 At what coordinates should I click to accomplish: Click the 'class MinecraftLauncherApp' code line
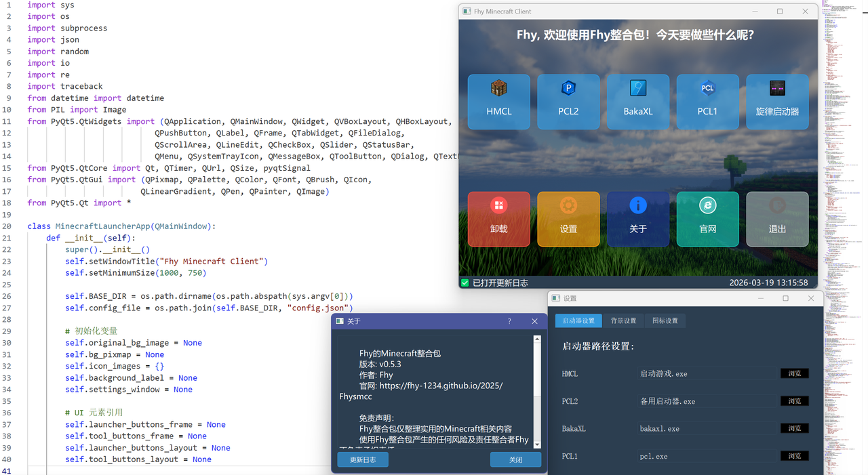[121, 226]
